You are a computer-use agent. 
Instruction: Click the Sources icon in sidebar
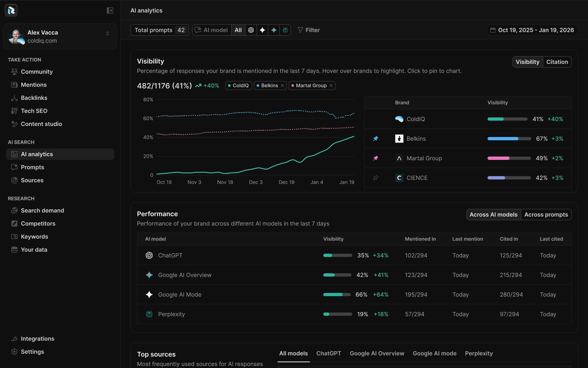(14, 180)
